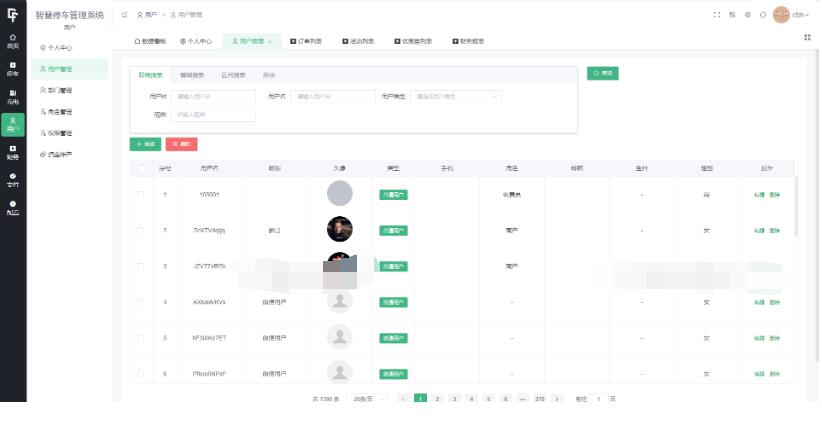Select the 区间搜索 range search tab
The image size is (822, 427).
pyautogui.click(x=233, y=75)
